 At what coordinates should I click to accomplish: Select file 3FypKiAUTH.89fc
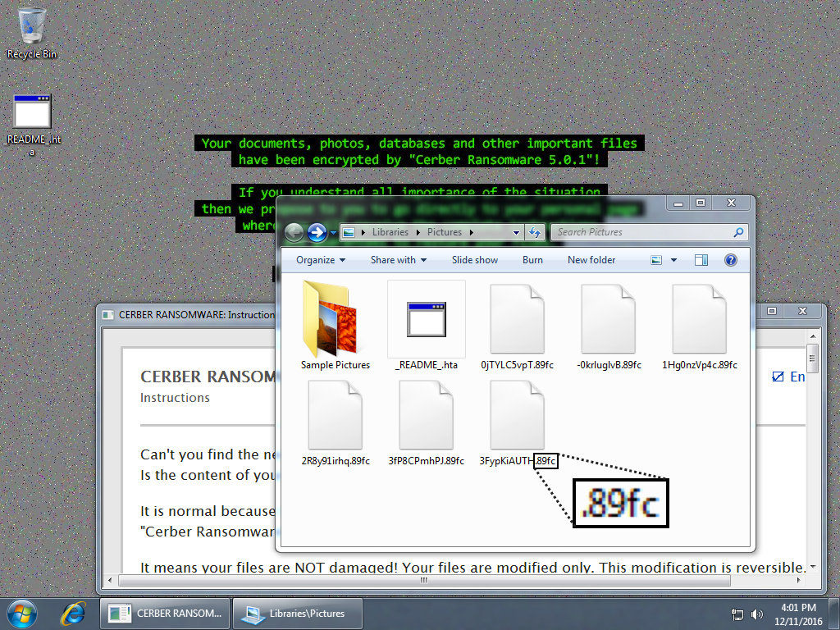click(x=517, y=422)
